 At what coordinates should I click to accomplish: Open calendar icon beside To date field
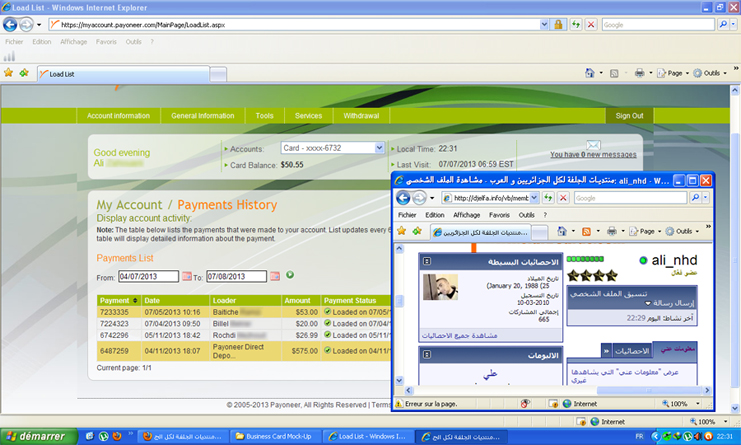(x=275, y=276)
